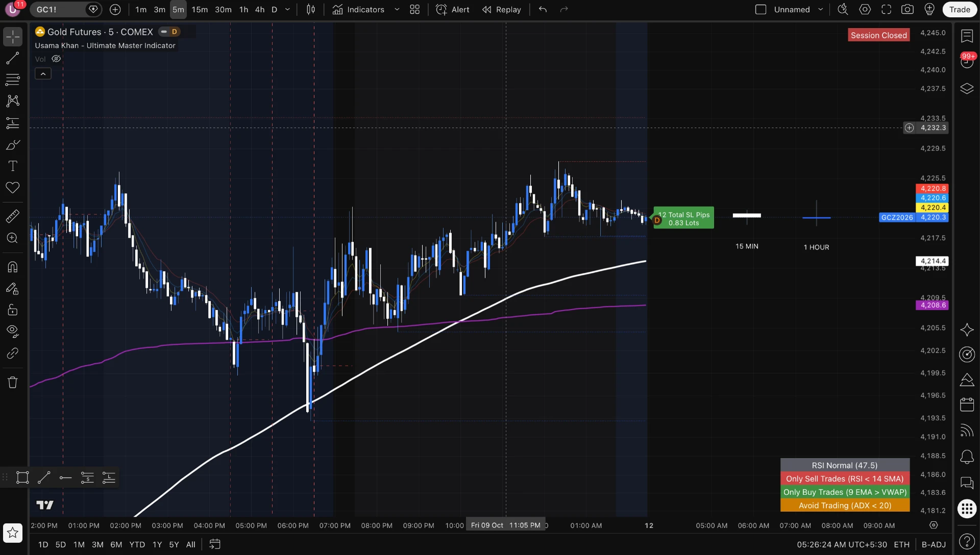Select the 30m timeframe
980x555 pixels.
point(223,9)
